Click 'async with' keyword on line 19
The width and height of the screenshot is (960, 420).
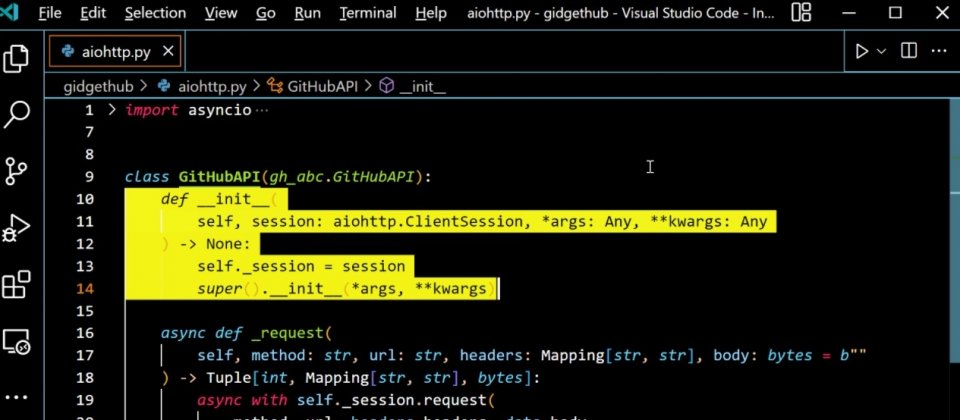tap(242, 400)
